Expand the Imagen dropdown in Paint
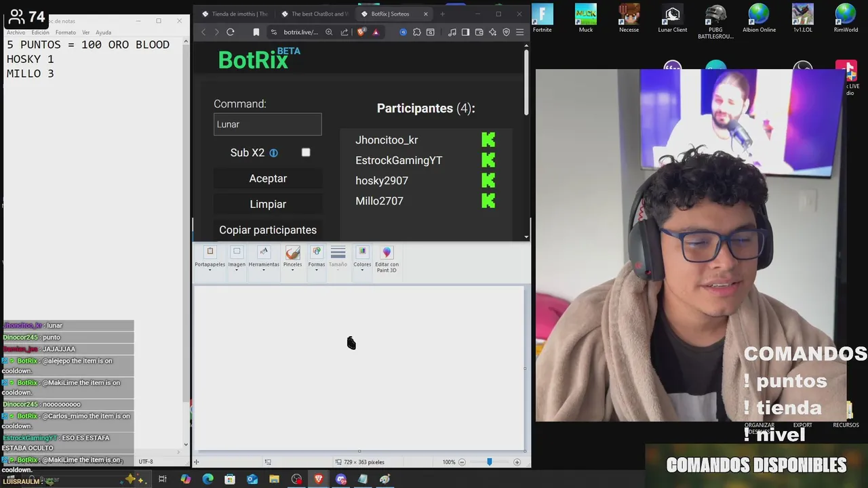868x488 pixels. click(237, 270)
